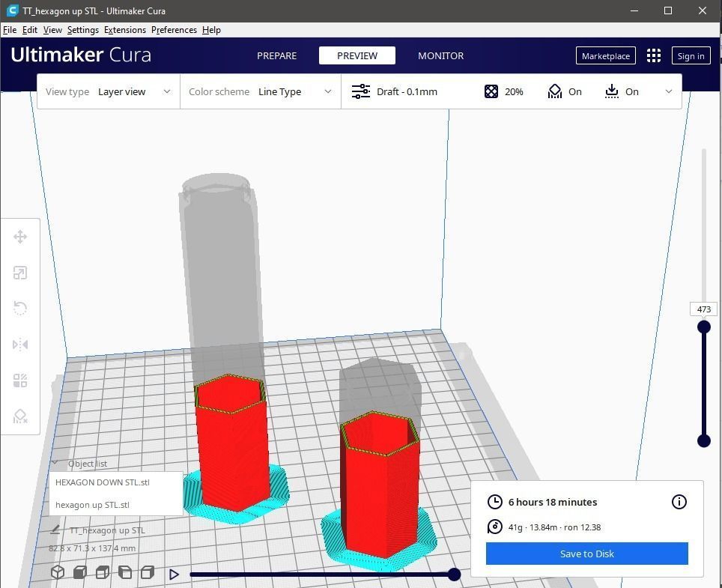Open the File menu
This screenshot has height=588, width=722.
10,30
